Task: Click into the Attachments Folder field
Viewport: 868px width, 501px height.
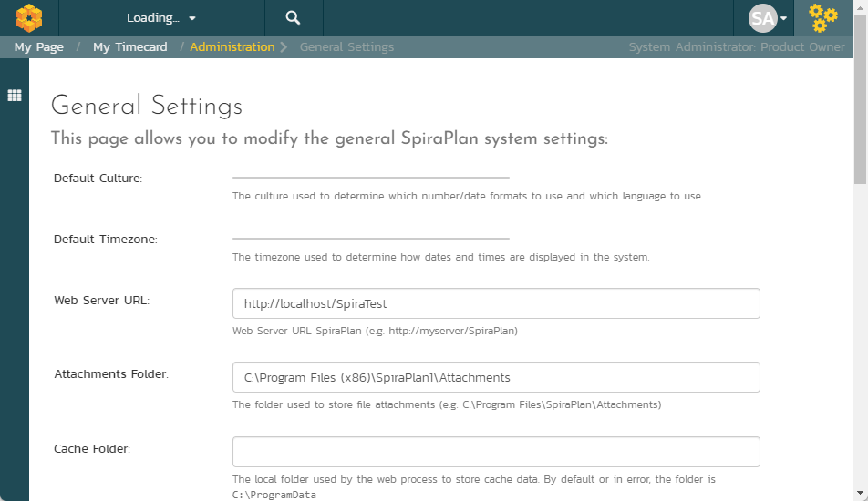Action: tap(496, 377)
